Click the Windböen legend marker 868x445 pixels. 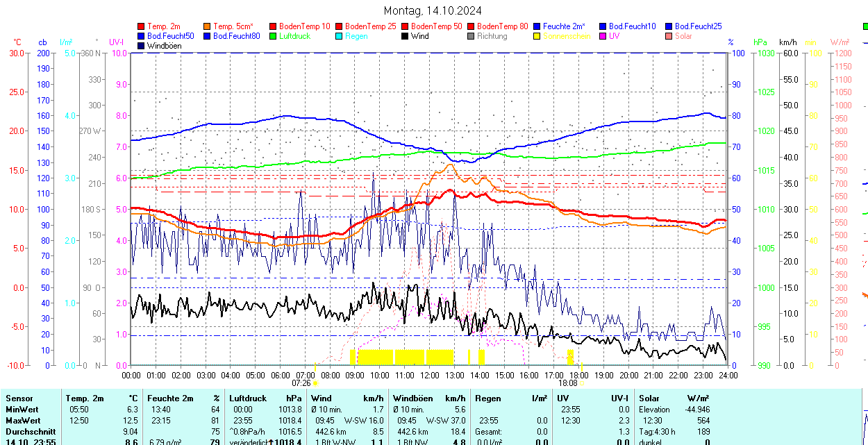[x=142, y=46]
